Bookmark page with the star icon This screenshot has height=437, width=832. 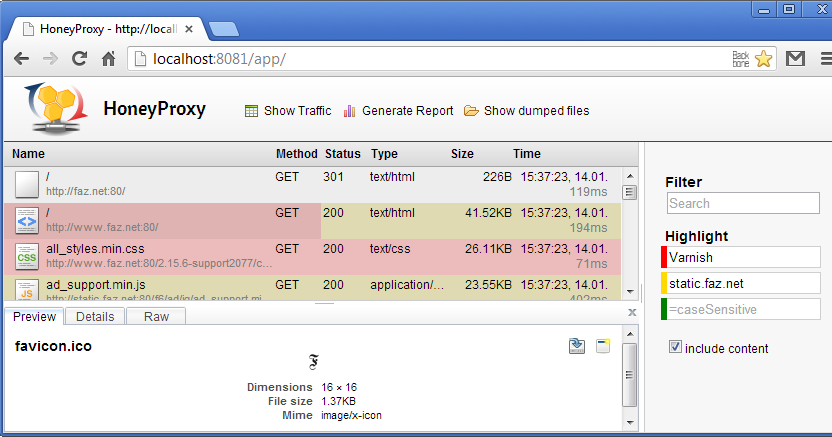point(764,59)
